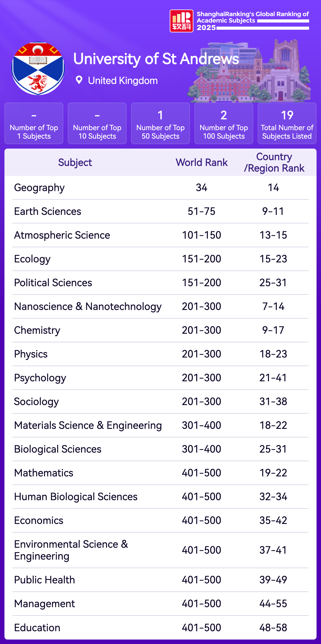Select the Number of Top 50 Subjects card
The width and height of the screenshot is (321, 644).
(x=160, y=123)
